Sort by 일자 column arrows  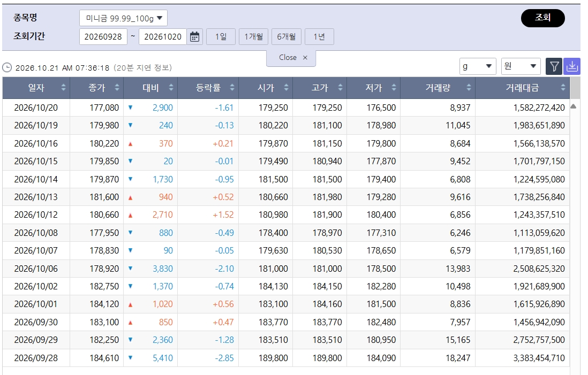(63, 88)
